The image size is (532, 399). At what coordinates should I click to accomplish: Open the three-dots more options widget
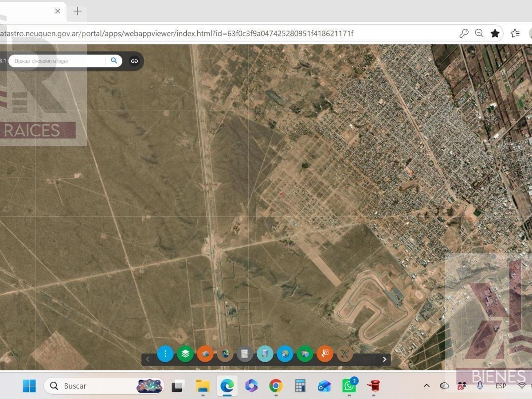pyautogui.click(x=165, y=354)
